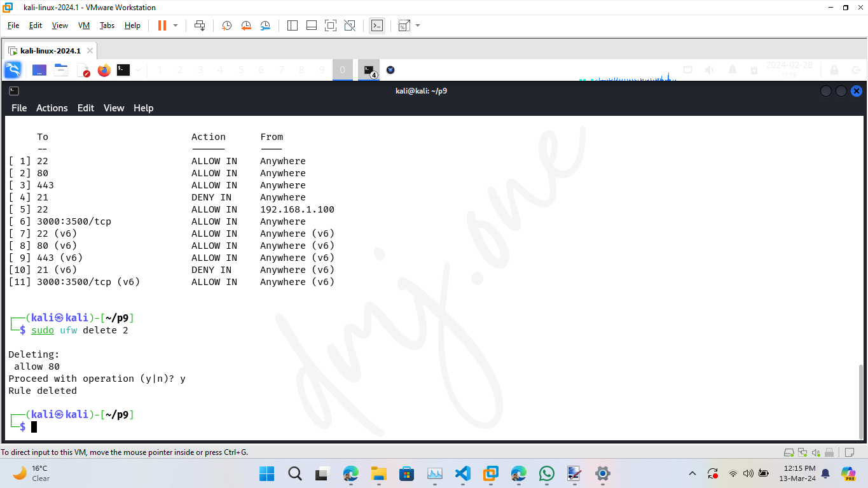
Task: Click the VMware pause (suspend) button
Action: (x=162, y=25)
